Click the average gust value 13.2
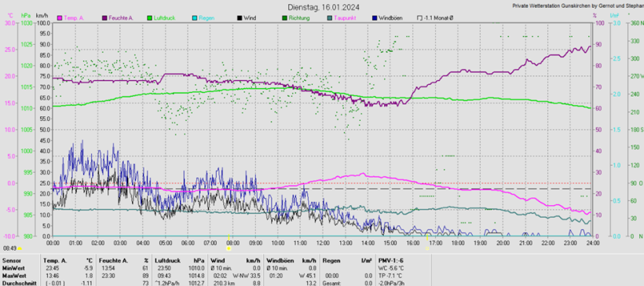This screenshot has width=644, height=286. (x=311, y=283)
